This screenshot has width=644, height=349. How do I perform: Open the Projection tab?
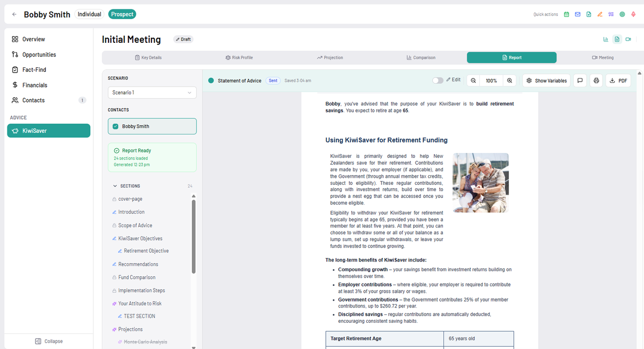coord(330,58)
